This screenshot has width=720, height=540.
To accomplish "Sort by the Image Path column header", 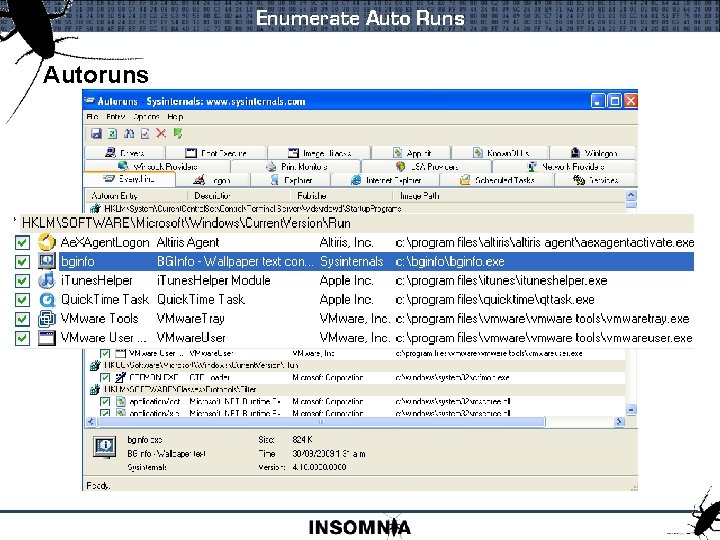I will pos(509,196).
